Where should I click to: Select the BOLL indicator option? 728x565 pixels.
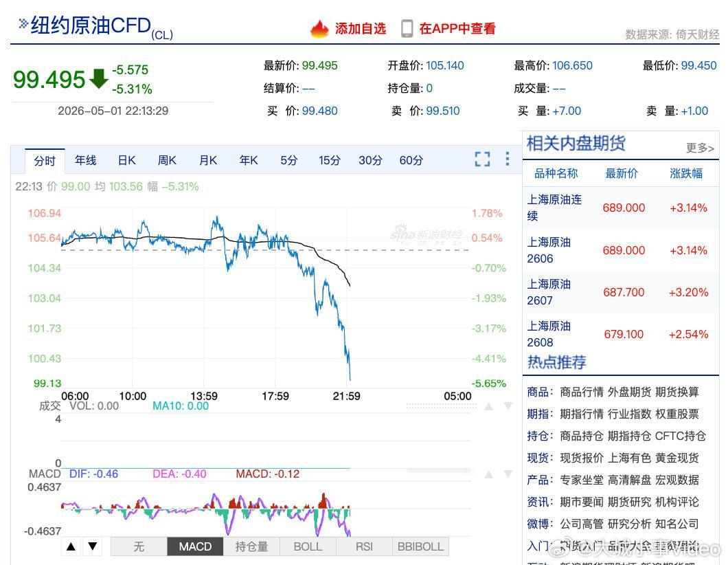[308, 546]
